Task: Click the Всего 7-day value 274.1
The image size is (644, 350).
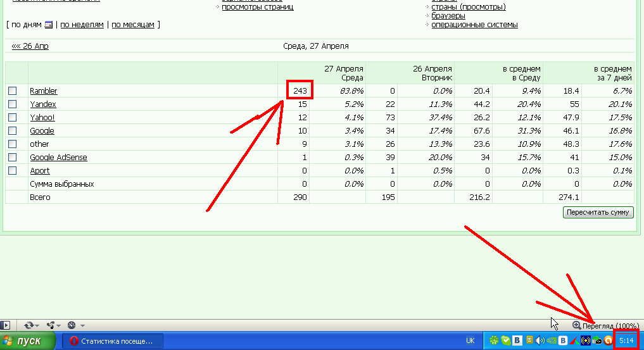Action: coord(569,197)
